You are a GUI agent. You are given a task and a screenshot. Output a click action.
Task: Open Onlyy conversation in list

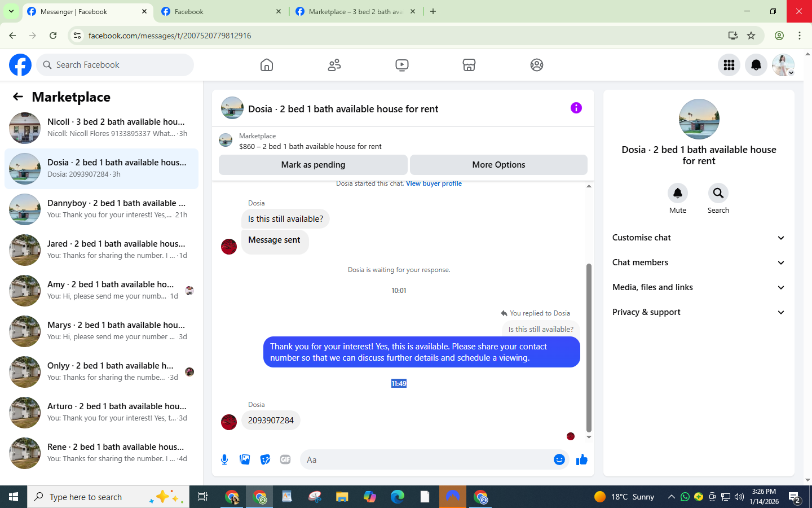pyautogui.click(x=101, y=372)
